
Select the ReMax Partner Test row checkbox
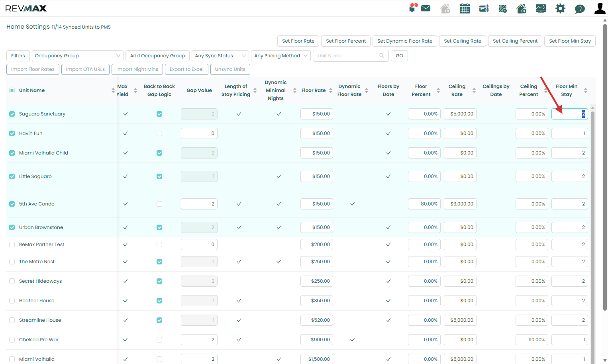[x=12, y=245]
